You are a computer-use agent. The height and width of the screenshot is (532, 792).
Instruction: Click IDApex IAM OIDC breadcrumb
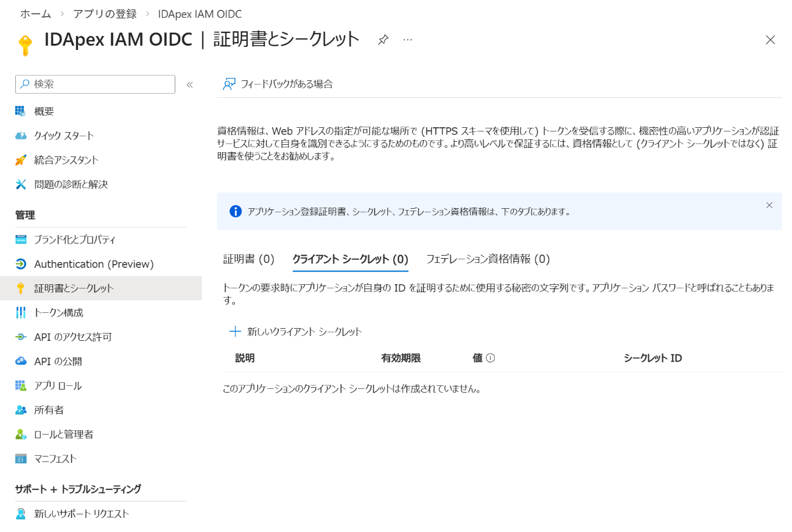click(200, 14)
